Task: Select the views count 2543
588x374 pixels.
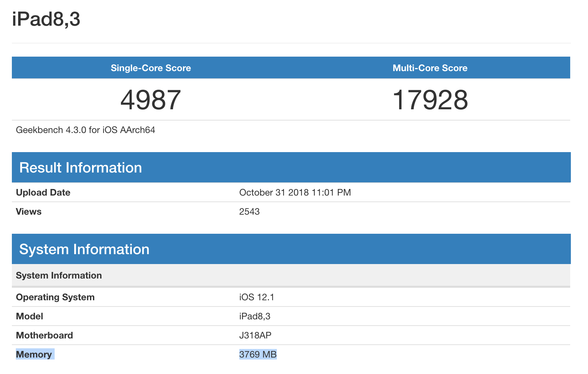Action: (250, 212)
